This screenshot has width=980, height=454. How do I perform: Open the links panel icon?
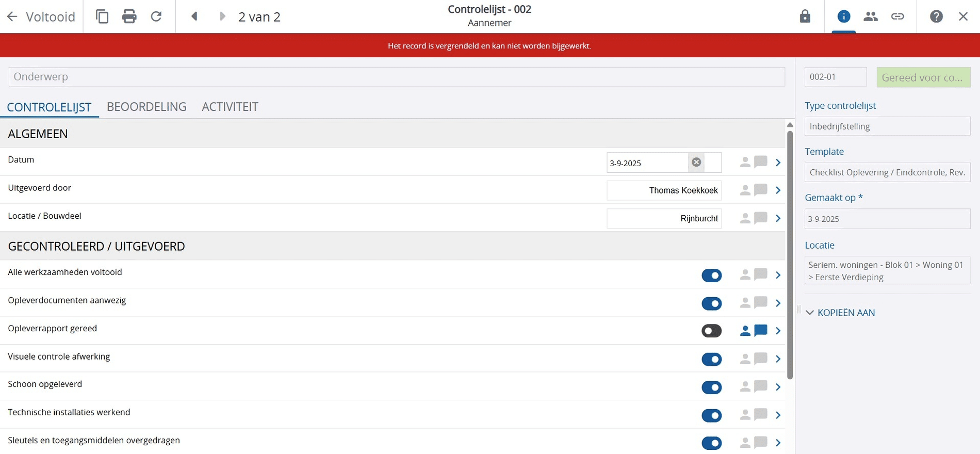(897, 17)
